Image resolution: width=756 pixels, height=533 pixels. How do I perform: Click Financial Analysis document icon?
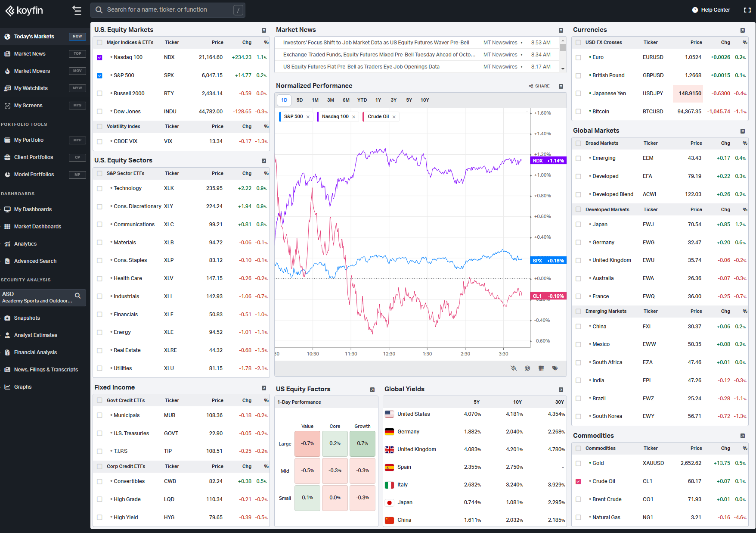point(7,352)
